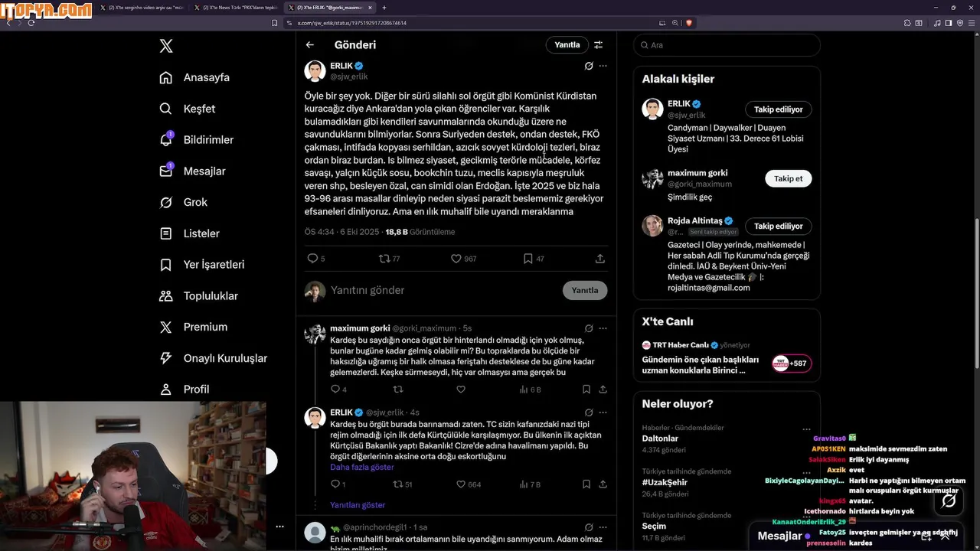Repost the main post with 77 reposts
Image resolution: width=980 pixels, height=551 pixels.
point(389,259)
